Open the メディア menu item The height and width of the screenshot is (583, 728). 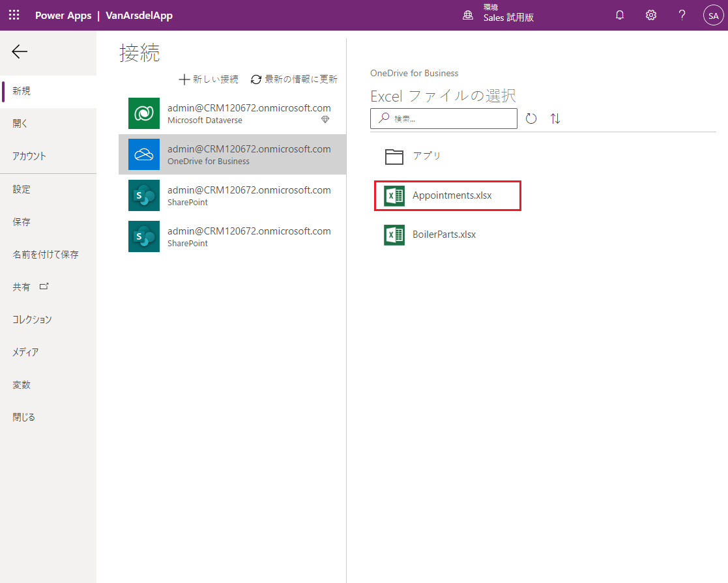[48, 352]
